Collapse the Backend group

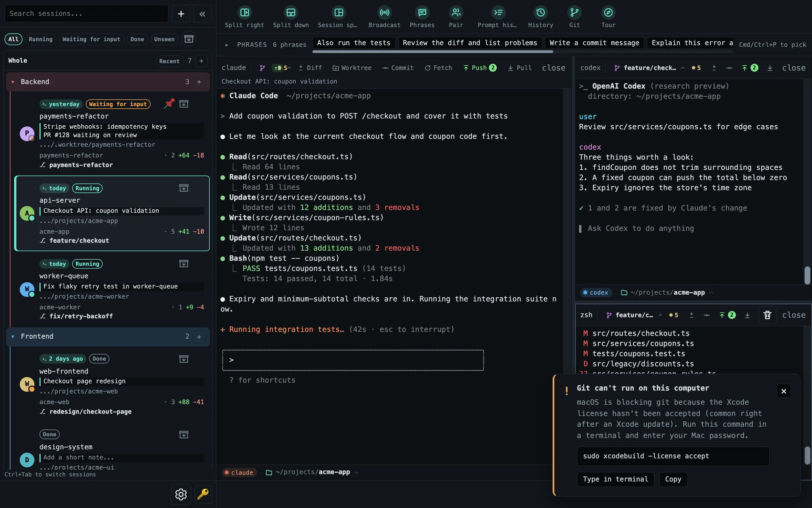pyautogui.click(x=13, y=82)
